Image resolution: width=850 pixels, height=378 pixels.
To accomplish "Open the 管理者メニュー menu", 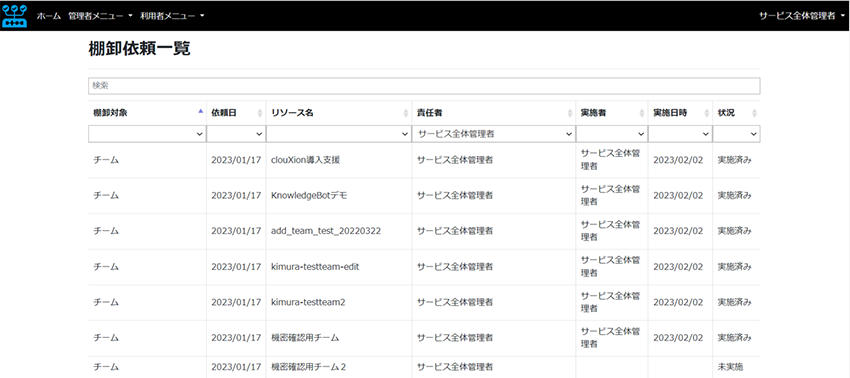I will [100, 16].
